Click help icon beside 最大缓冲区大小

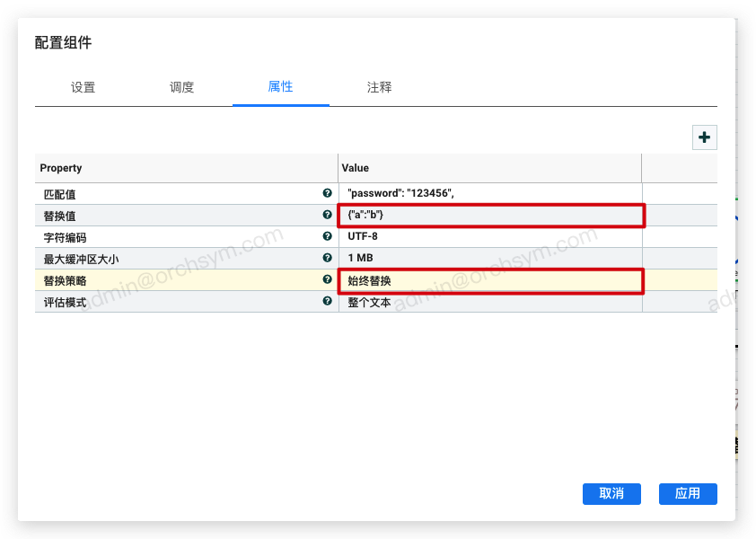[x=328, y=258]
